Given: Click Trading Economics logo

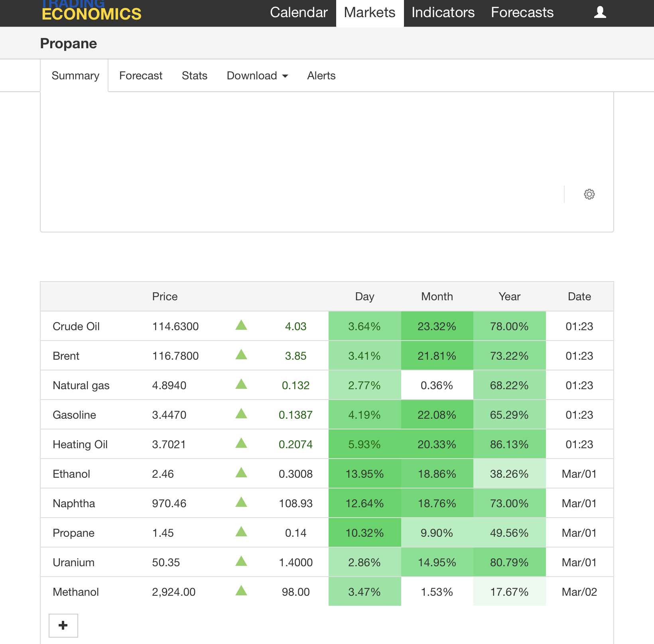Looking at the screenshot, I should click(91, 10).
